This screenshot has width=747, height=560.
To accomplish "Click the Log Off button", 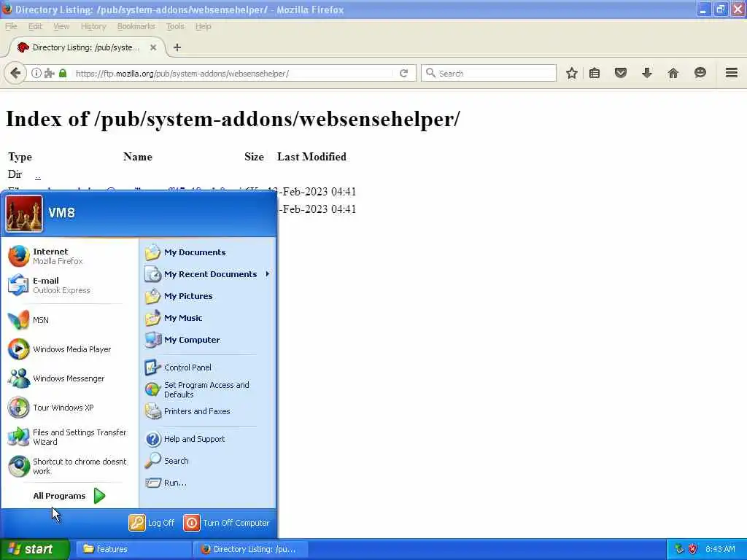I will tap(152, 523).
